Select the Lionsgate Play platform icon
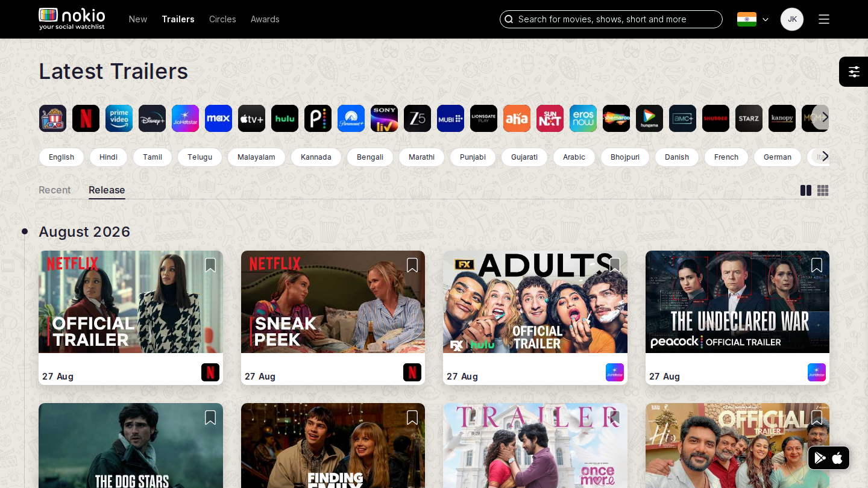This screenshot has height=488, width=868. point(483,118)
